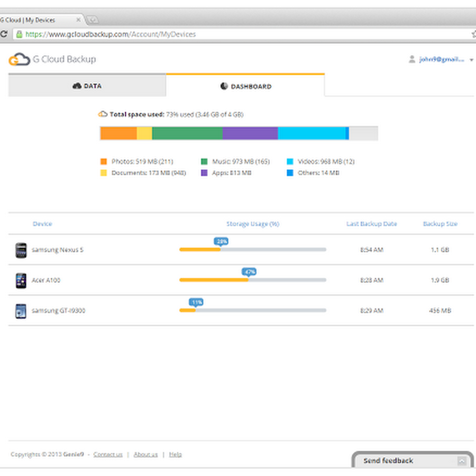This screenshot has height=476, width=476.
Task: Click the yellow Documents segment in storage bar
Action: click(x=144, y=133)
